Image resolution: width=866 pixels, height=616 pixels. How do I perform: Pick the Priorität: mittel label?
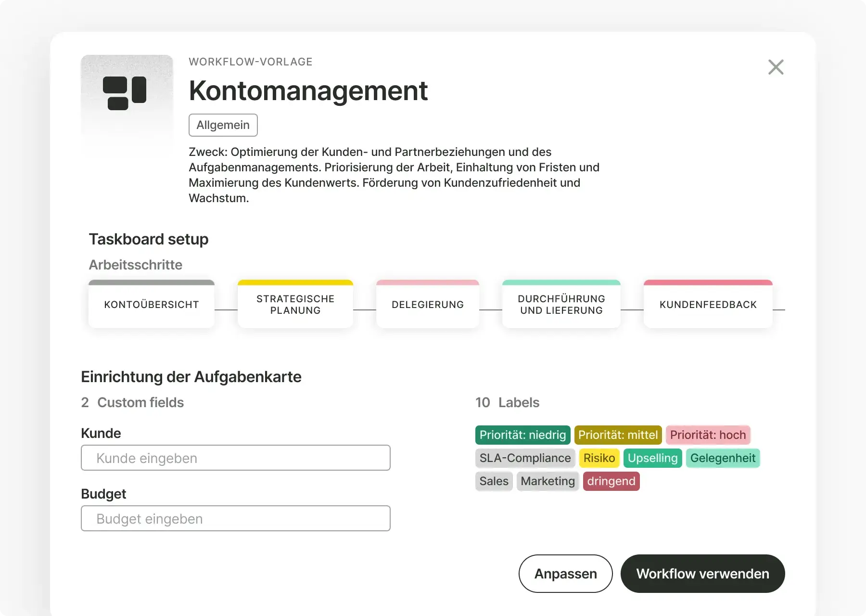618,435
